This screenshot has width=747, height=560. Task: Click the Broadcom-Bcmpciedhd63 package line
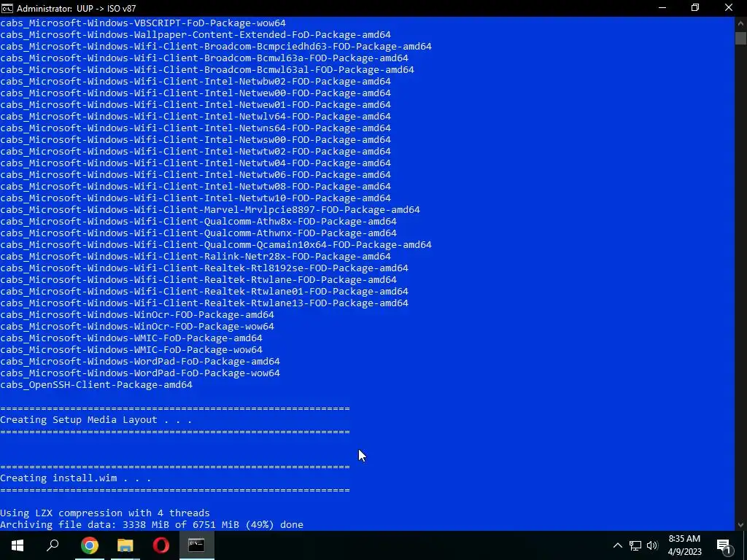[216, 47]
